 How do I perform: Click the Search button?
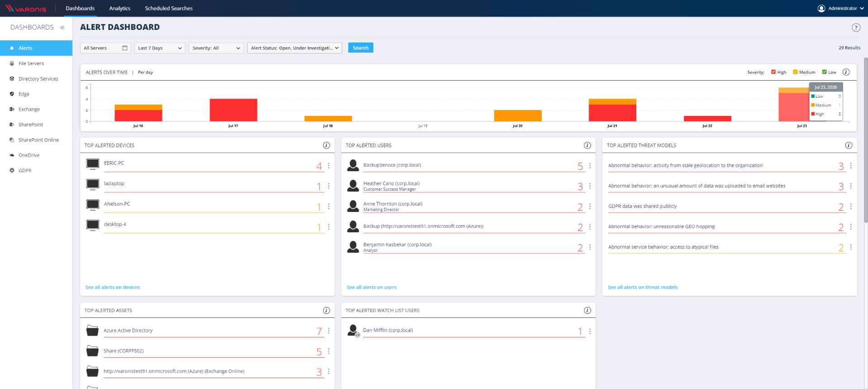(x=361, y=48)
